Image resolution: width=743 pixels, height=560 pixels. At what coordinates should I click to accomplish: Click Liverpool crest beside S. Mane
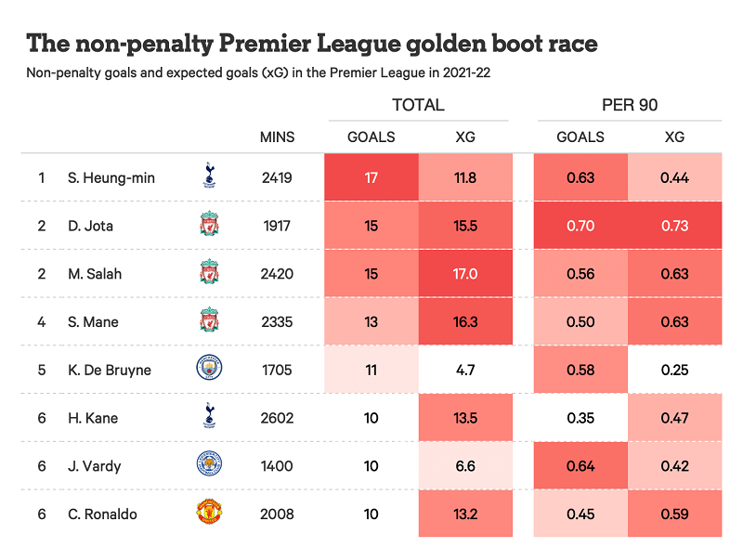point(209,322)
